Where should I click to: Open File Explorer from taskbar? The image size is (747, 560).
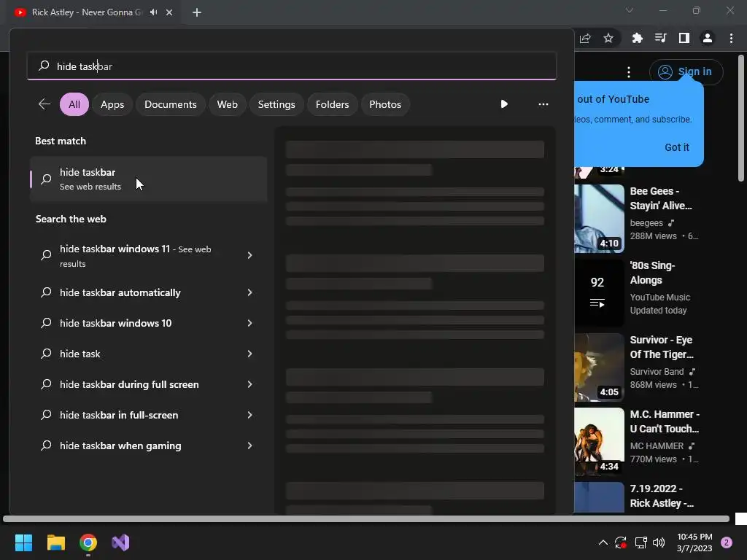[55, 542]
